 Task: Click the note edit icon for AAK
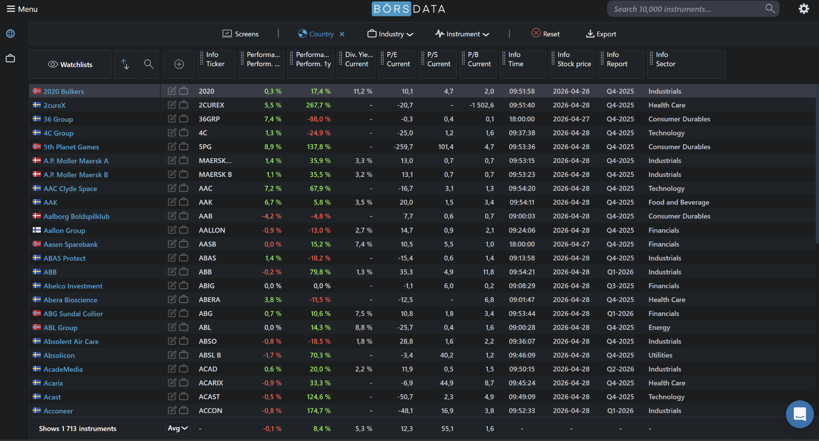click(172, 202)
